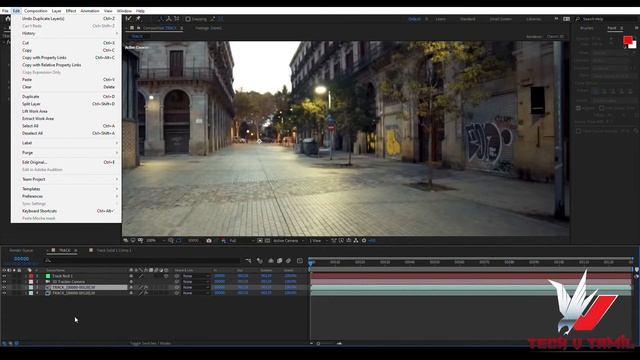Screen dimensions: 640x360
Task: Choose Split Layer menu entry
Action: pyautogui.click(x=66, y=104)
